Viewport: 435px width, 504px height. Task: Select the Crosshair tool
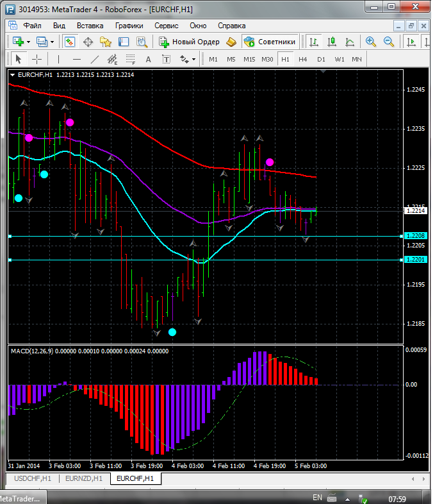(37, 59)
